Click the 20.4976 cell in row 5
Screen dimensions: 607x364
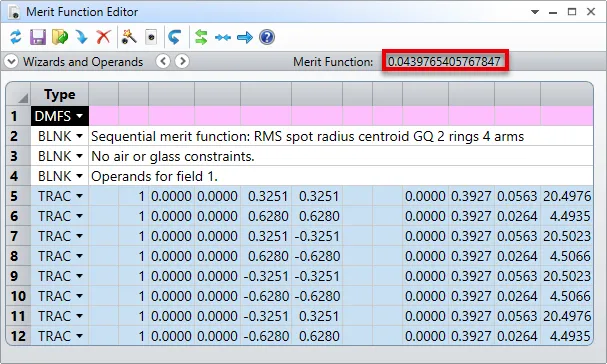point(567,196)
